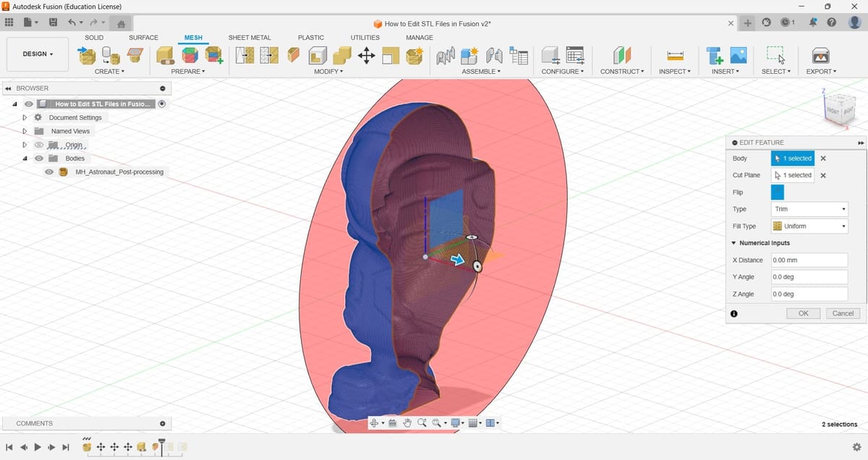
Task: Open the Help question mark icon
Action: pyautogui.click(x=832, y=22)
